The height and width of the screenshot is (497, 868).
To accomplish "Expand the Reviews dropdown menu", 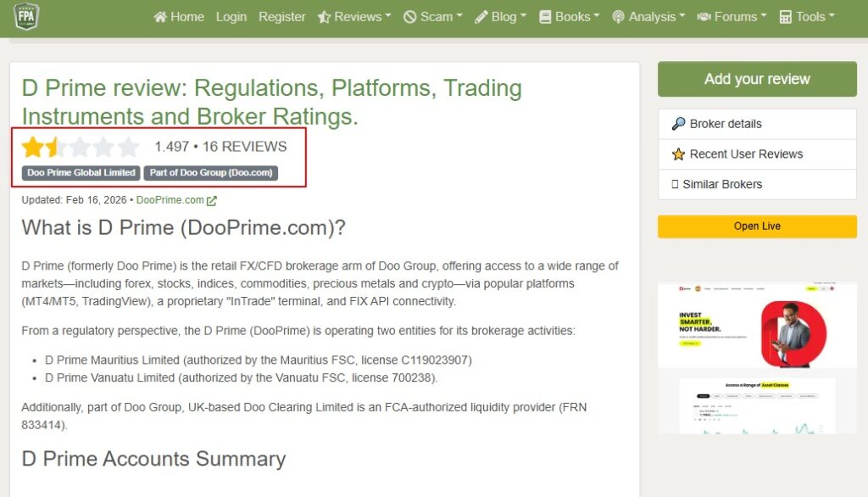I will (354, 16).
